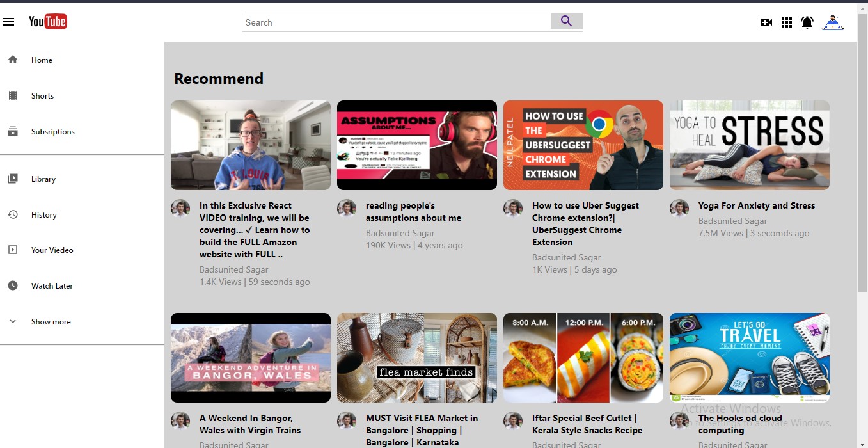Click '1.4K Views | 59 seconds ago' text
Screen dimensions: 868x448
pyautogui.click(x=255, y=282)
